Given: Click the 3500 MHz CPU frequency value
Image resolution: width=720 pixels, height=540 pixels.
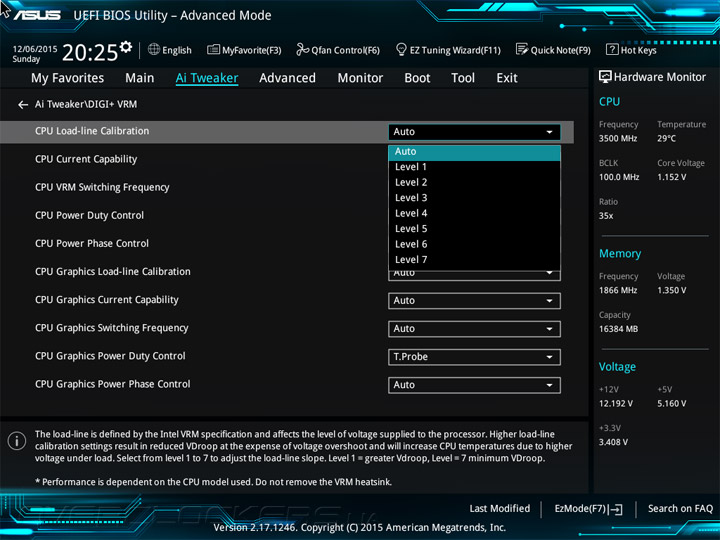Looking at the screenshot, I should tap(618, 139).
